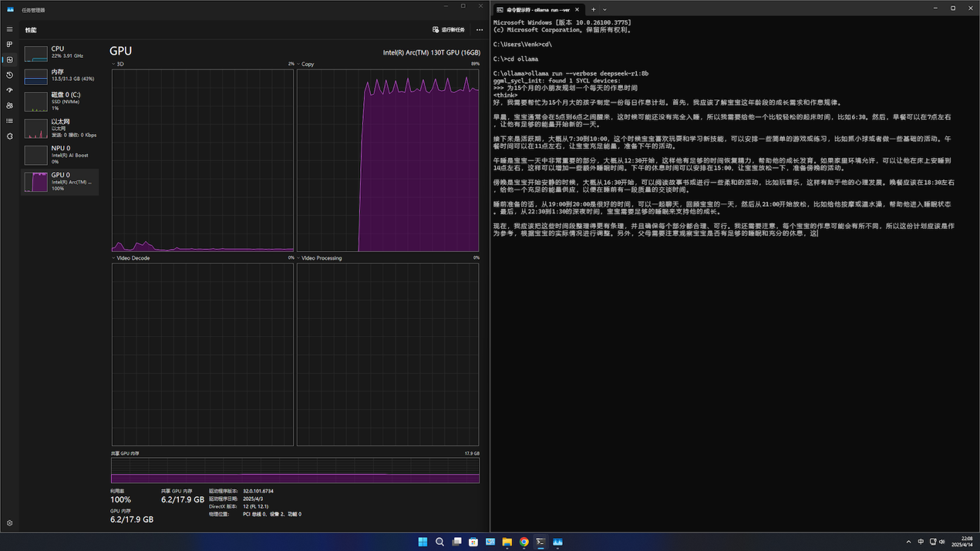Add a new terminal tab with plus
Screen dimensions: 980x551
pos(593,10)
